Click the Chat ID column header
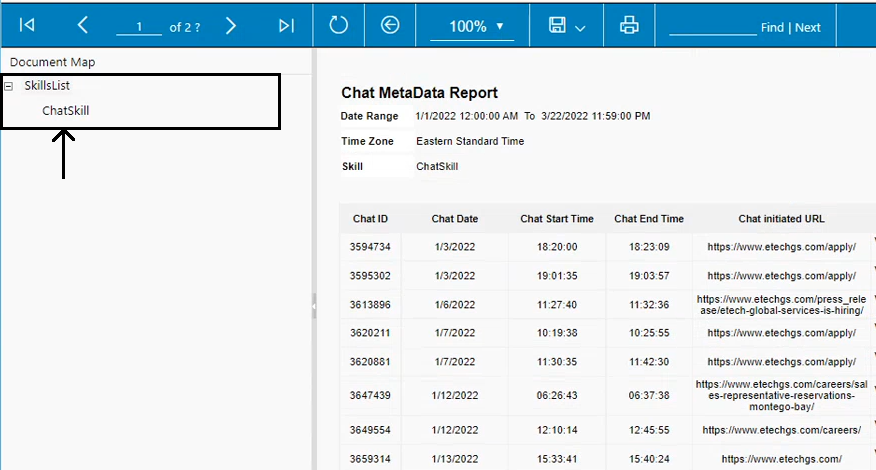876x470 pixels. pyautogui.click(x=370, y=219)
